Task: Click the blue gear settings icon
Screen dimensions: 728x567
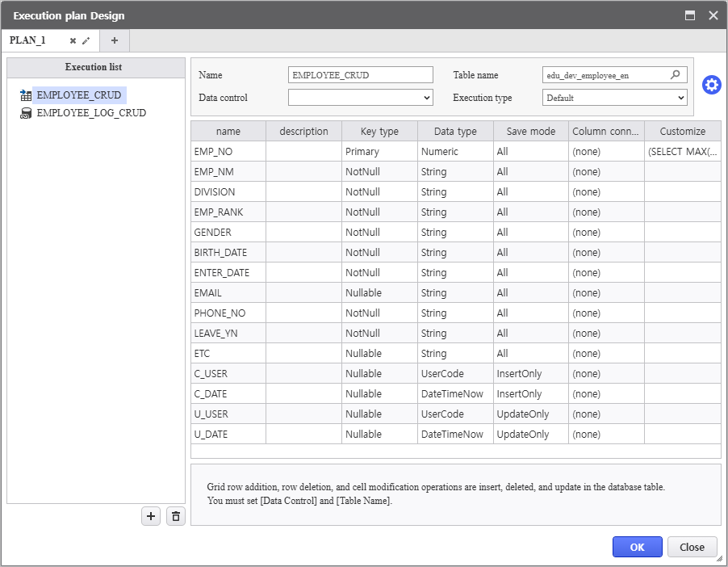Action: [x=711, y=85]
